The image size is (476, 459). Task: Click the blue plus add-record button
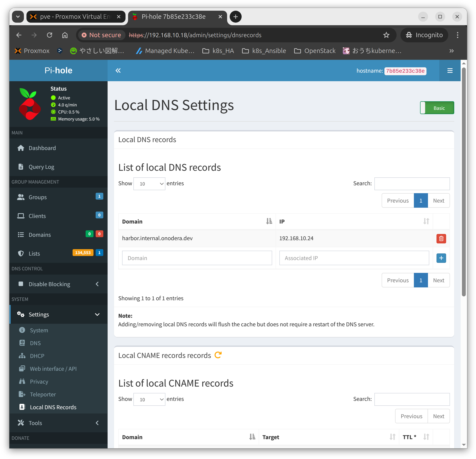[441, 258]
